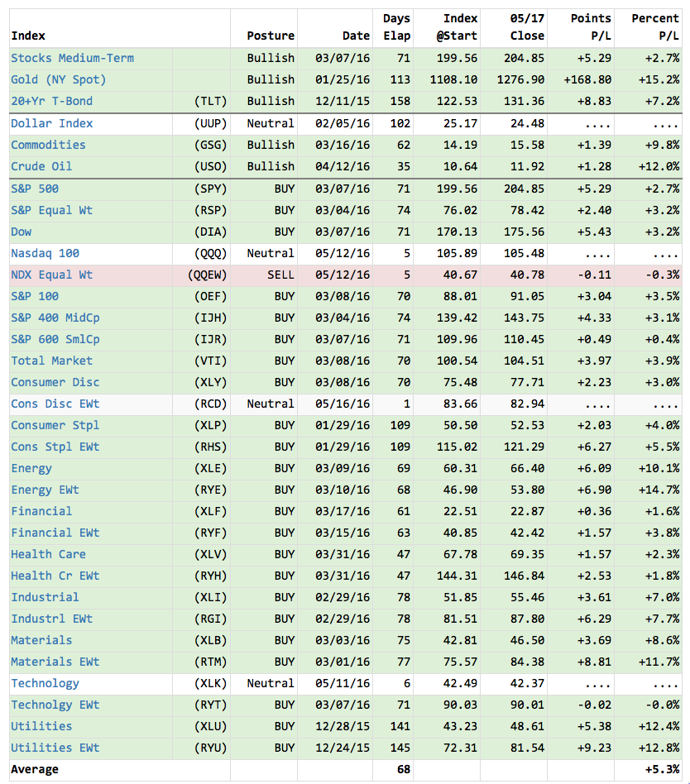Open the Stocks Medium-Term index link
Screen dimensions: 690x784
pyautogui.click(x=72, y=58)
